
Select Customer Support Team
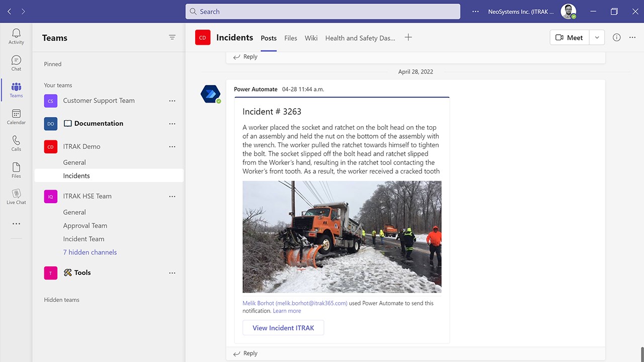pos(99,101)
